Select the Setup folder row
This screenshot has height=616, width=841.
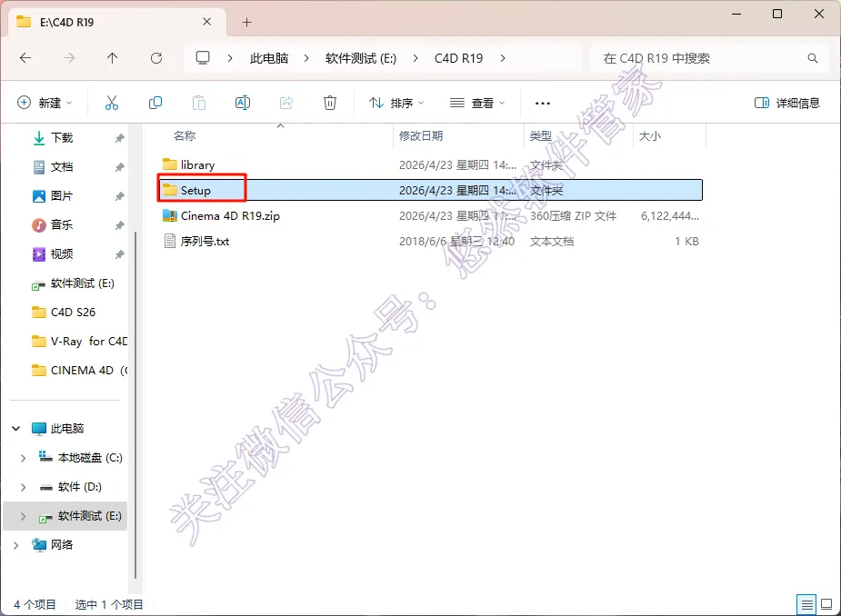point(431,190)
